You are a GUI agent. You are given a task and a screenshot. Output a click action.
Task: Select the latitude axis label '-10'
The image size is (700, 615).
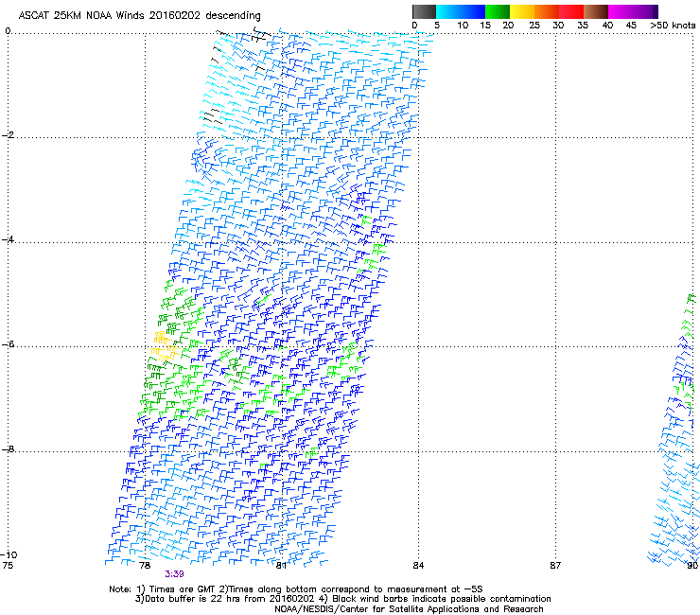coord(9,554)
